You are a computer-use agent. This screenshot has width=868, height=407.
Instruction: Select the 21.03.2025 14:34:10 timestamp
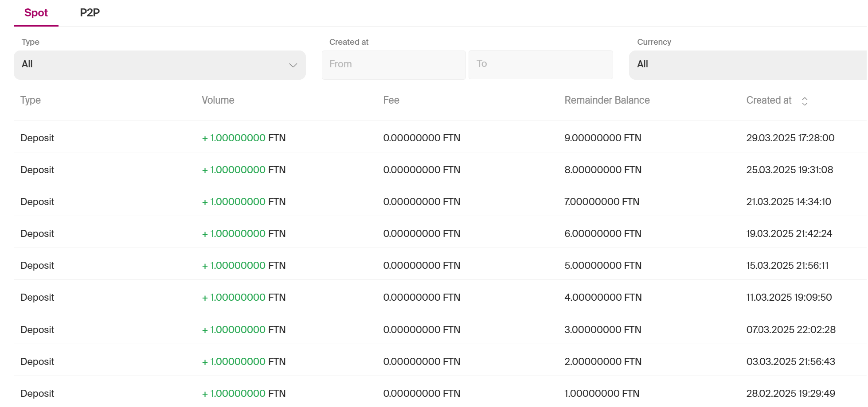point(789,202)
